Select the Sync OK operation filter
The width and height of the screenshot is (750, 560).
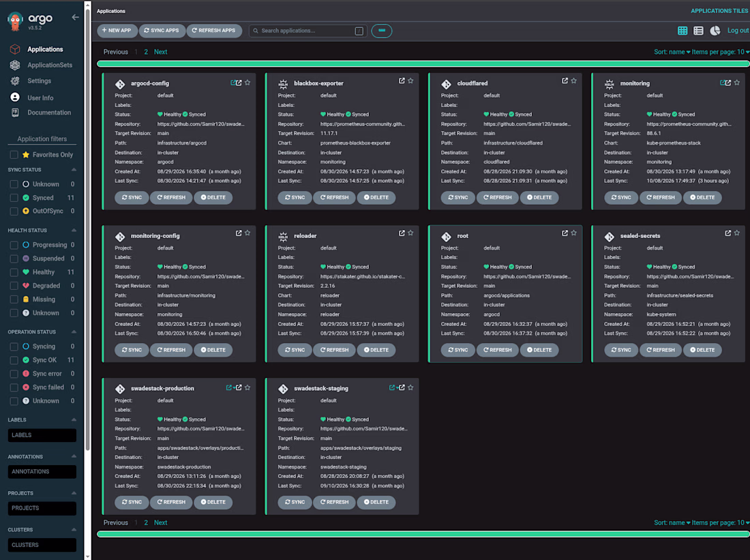click(x=14, y=360)
